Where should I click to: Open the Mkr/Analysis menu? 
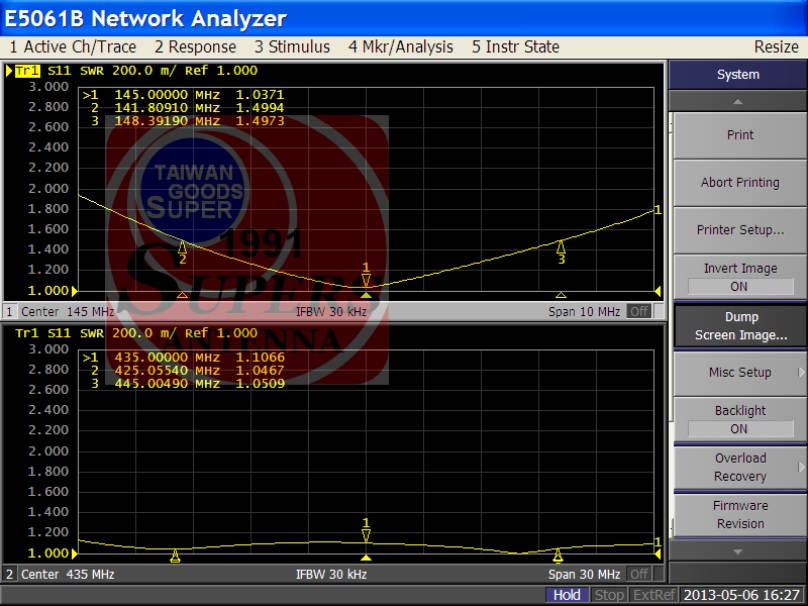pos(400,47)
